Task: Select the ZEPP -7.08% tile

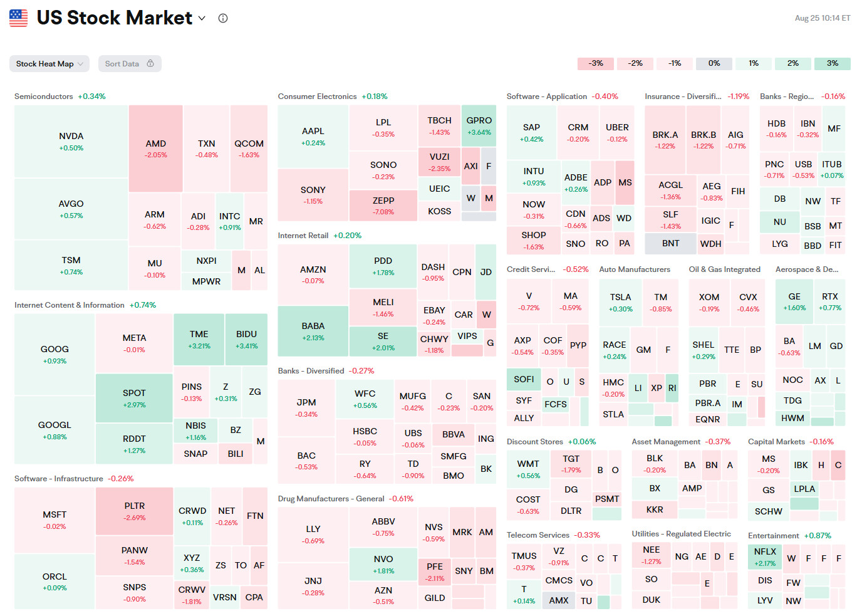Action: click(x=383, y=205)
